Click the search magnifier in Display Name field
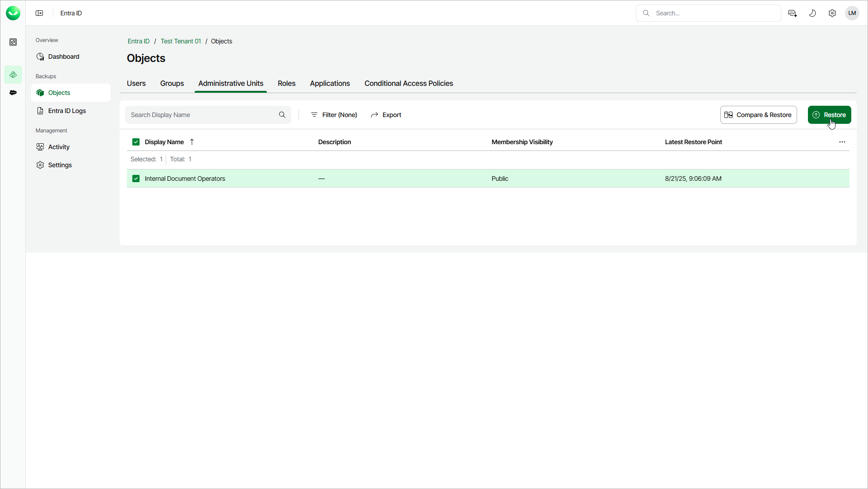 (282, 115)
